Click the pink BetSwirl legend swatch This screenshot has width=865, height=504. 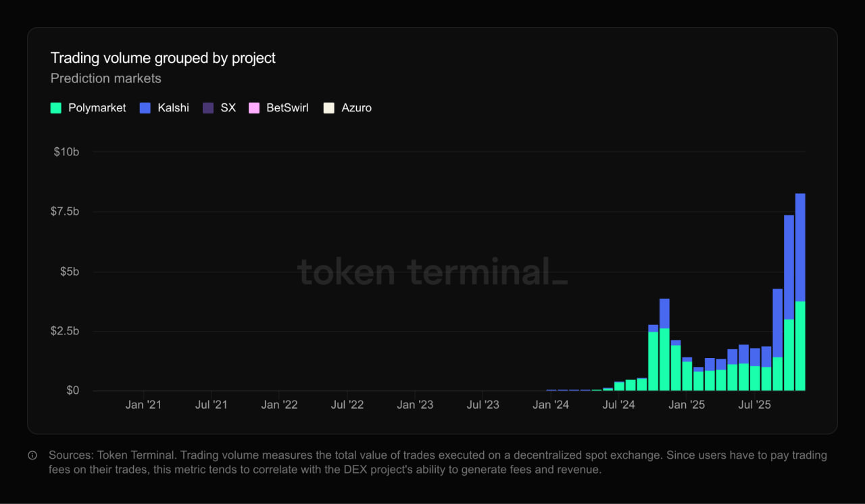254,107
